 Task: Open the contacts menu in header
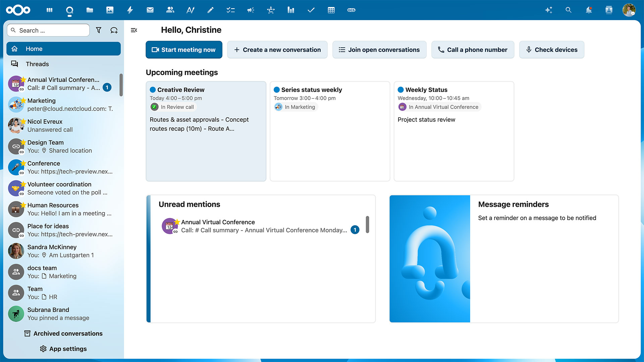coord(609,10)
